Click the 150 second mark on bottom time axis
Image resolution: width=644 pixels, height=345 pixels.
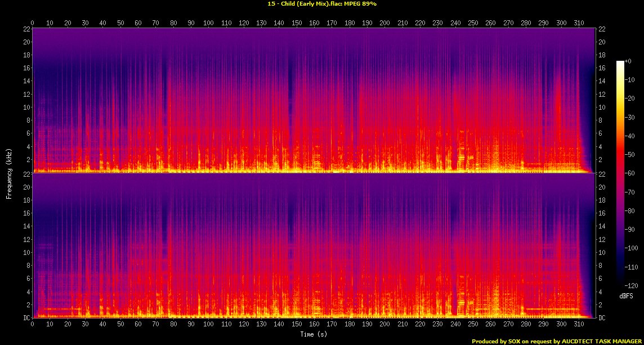297,325
